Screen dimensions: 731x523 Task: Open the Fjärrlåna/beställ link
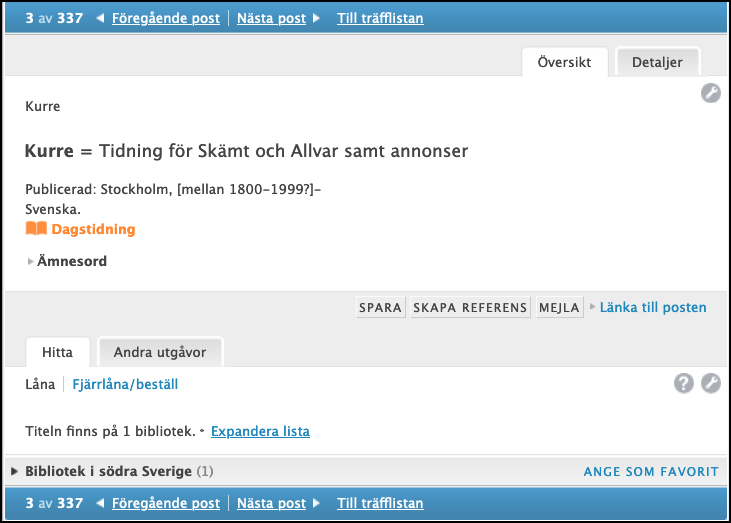[125, 384]
